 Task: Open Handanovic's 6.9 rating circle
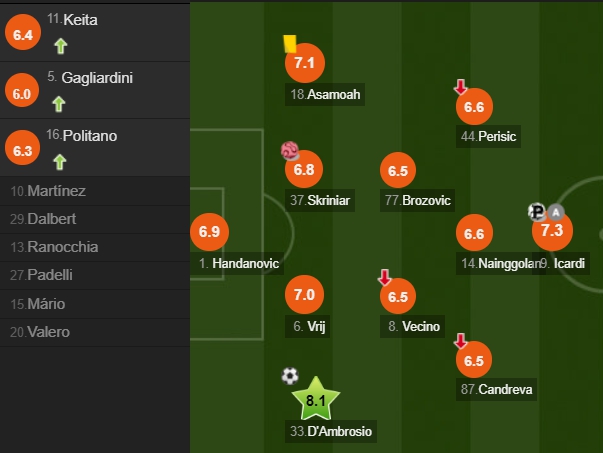(209, 231)
